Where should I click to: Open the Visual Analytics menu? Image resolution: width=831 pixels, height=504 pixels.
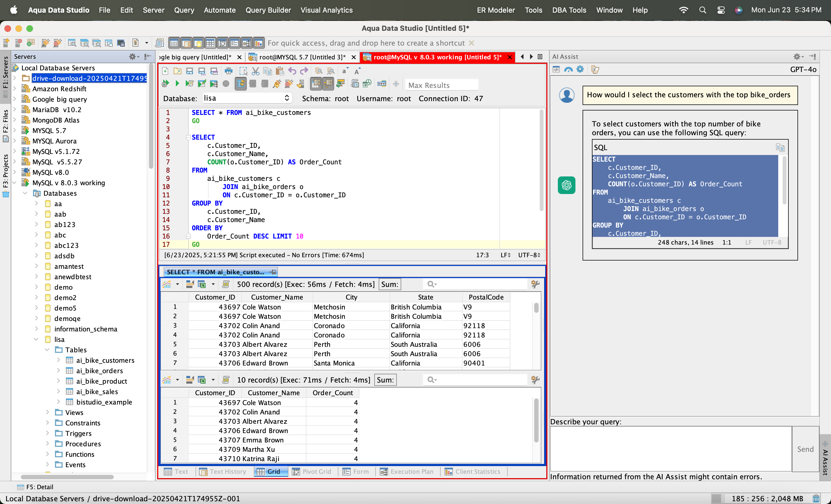pyautogui.click(x=326, y=10)
